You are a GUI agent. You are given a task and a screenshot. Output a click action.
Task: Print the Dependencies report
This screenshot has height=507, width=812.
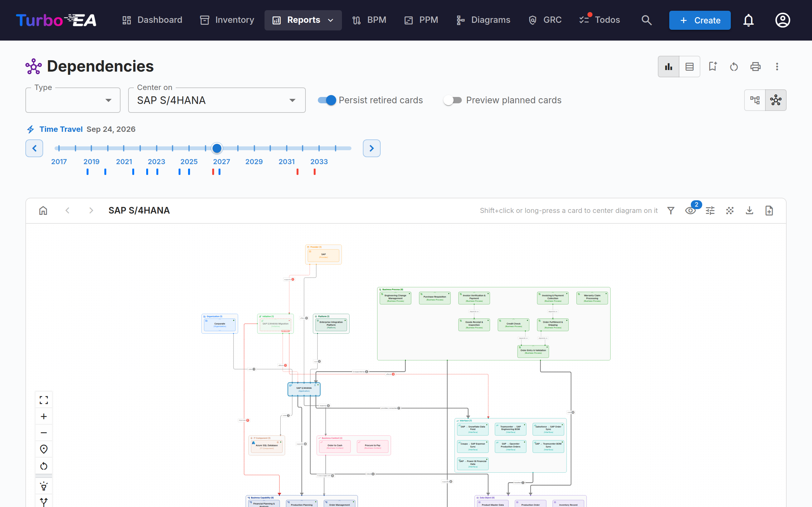755,67
